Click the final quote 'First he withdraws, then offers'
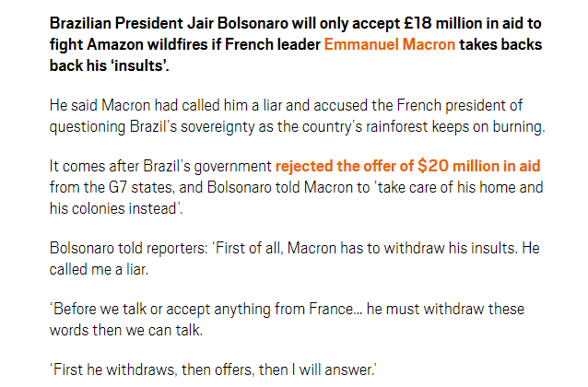The height and width of the screenshot is (387, 588). (151, 369)
